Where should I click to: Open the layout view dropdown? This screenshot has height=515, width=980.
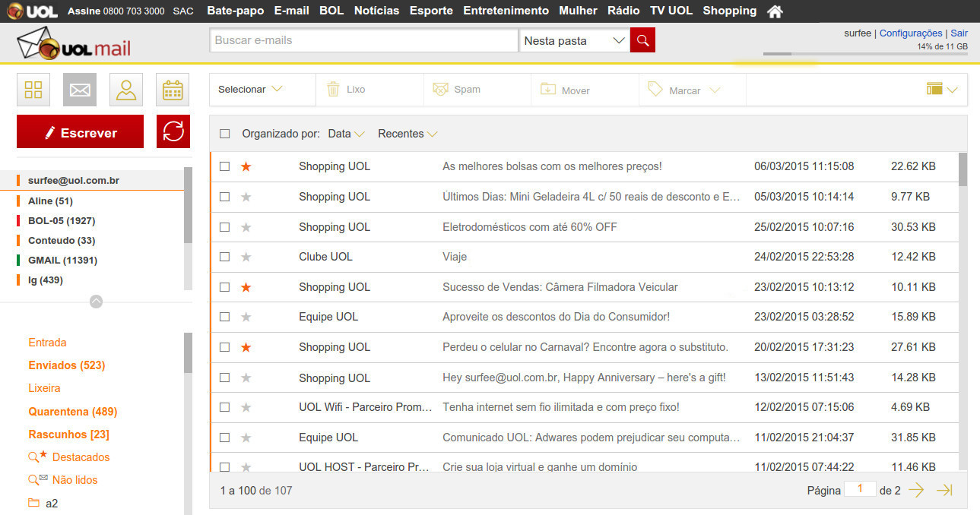point(942,90)
